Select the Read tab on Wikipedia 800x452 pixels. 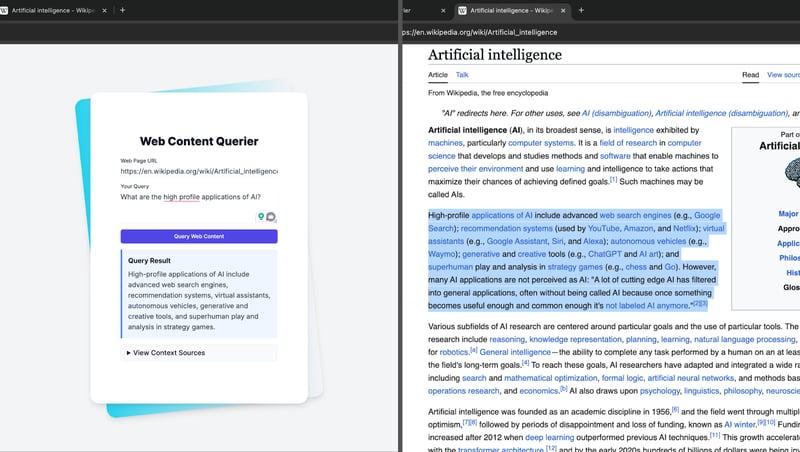[x=751, y=74]
